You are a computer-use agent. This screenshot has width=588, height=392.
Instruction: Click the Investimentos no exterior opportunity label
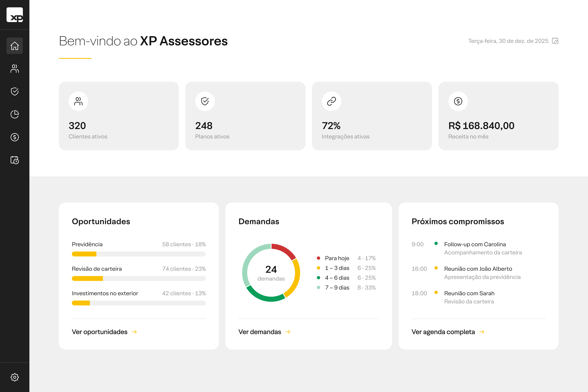click(105, 293)
